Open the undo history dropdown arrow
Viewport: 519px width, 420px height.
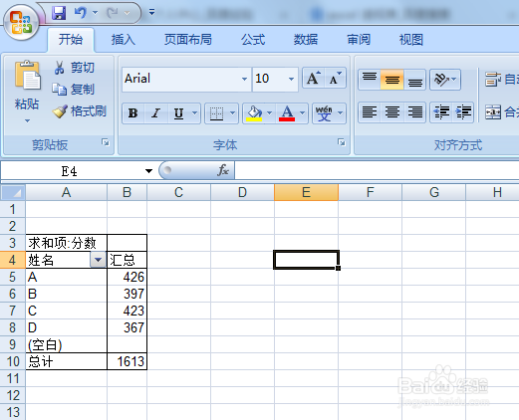click(96, 13)
